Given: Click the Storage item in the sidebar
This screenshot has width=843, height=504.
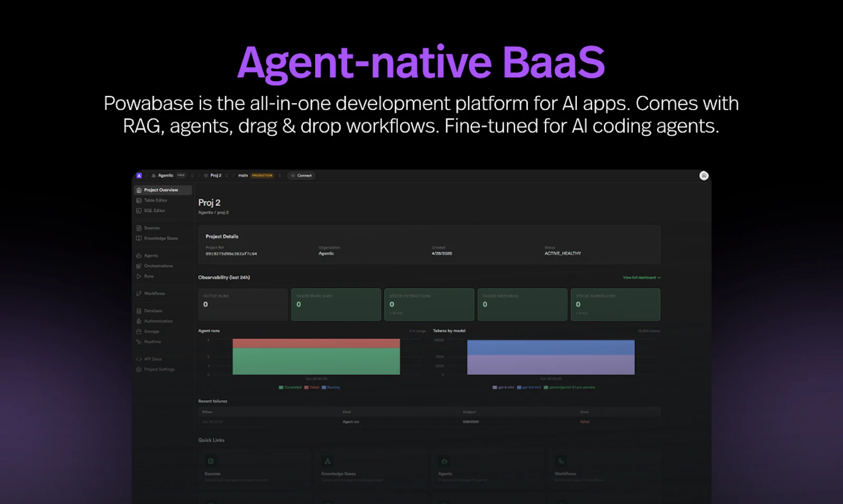Looking at the screenshot, I should (x=163, y=332).
